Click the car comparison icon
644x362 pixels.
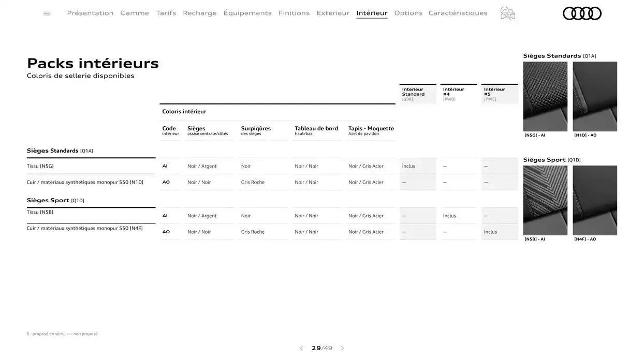[507, 12]
